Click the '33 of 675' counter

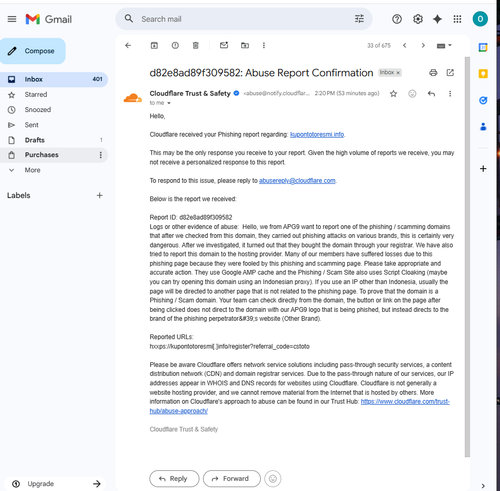pyautogui.click(x=379, y=46)
